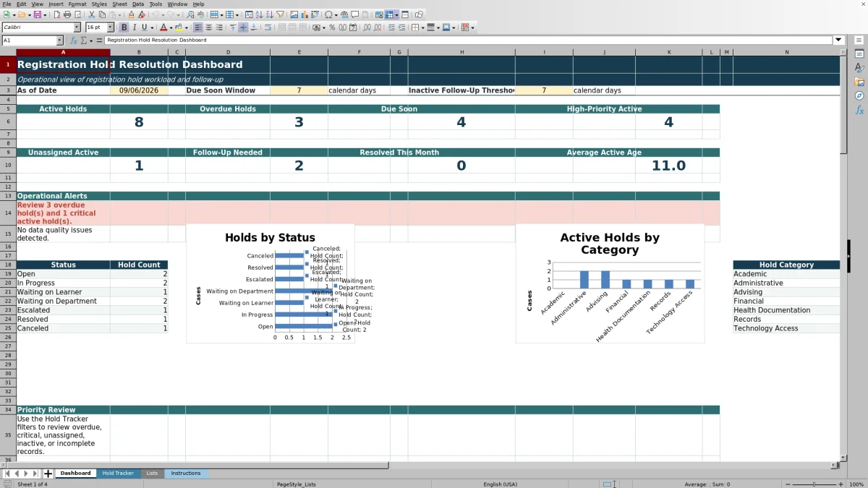Image resolution: width=868 pixels, height=488 pixels.
Task: Toggle Center Vertically alignment
Action: pos(243,27)
